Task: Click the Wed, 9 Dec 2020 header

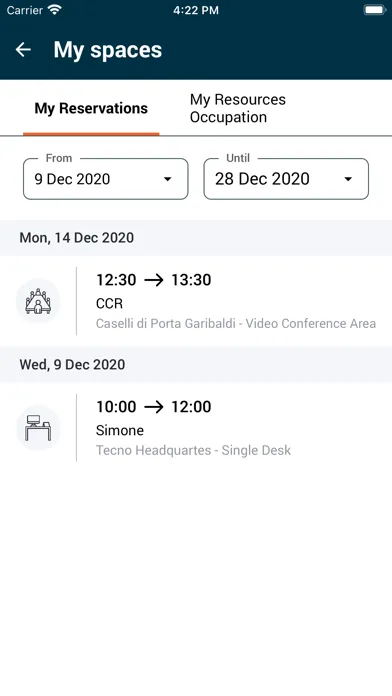Action: [72, 365]
